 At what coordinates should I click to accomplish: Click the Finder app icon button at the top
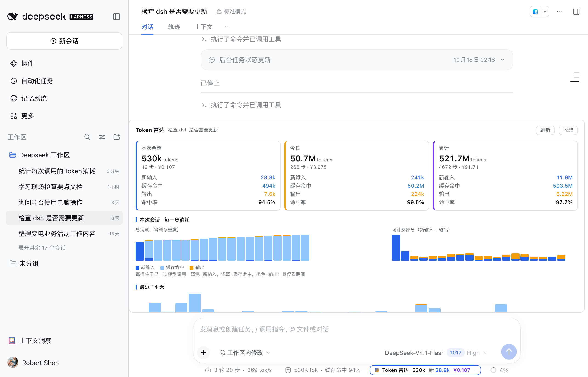coord(535,11)
